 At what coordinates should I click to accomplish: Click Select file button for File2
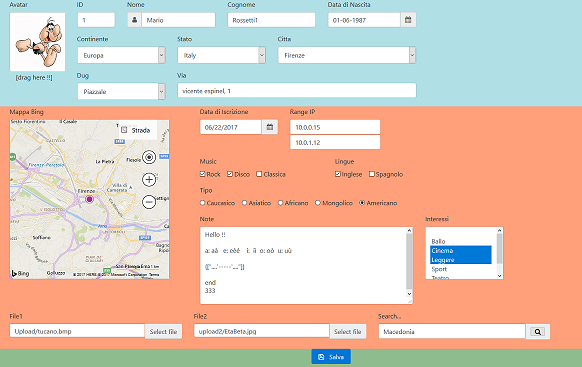pyautogui.click(x=348, y=331)
